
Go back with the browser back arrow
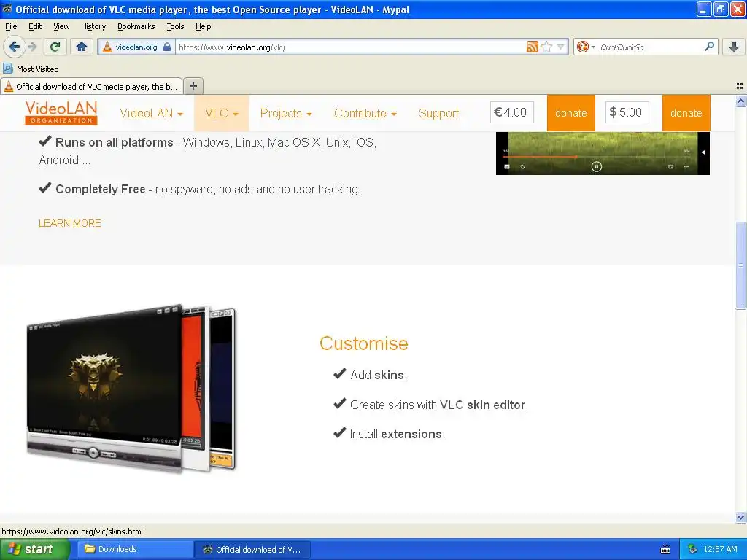pos(14,47)
